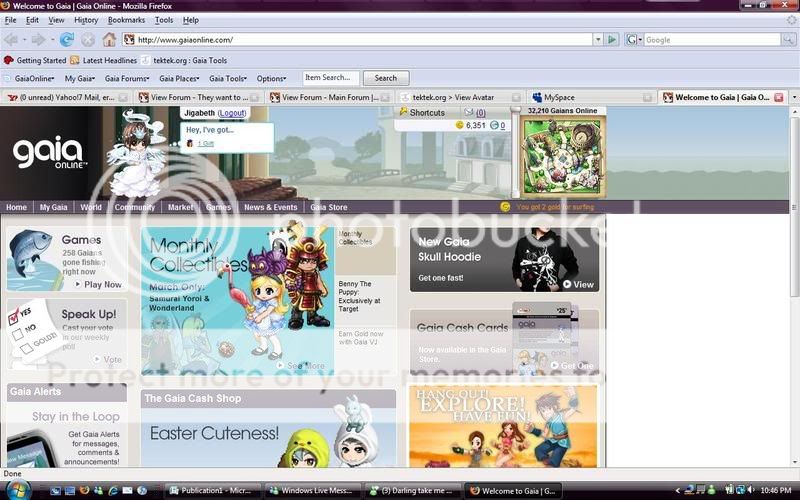Open the Market item in Gaia navigation bar
This screenshot has height=500, width=800.
point(181,207)
